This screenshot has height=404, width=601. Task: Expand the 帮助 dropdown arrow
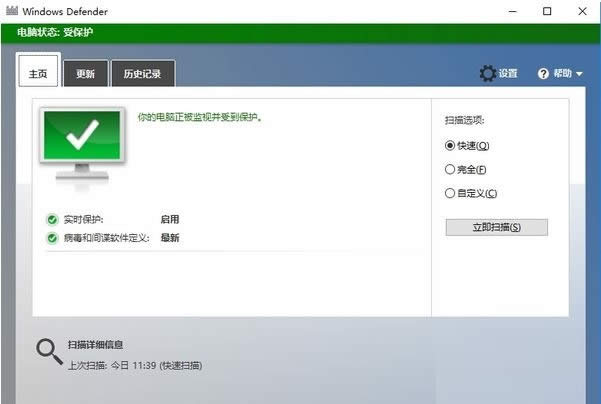581,74
